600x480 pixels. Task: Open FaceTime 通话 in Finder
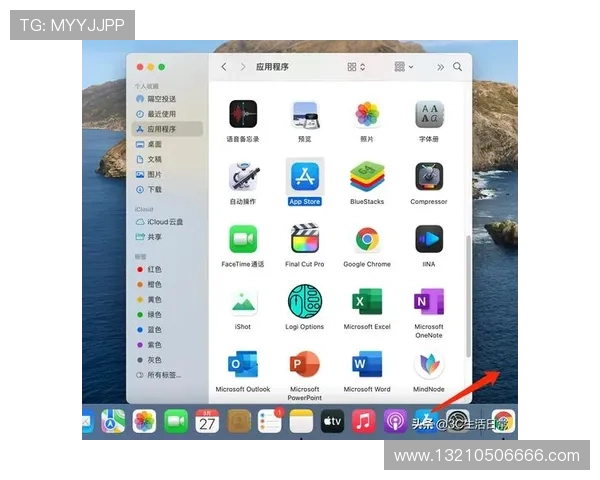[243, 239]
